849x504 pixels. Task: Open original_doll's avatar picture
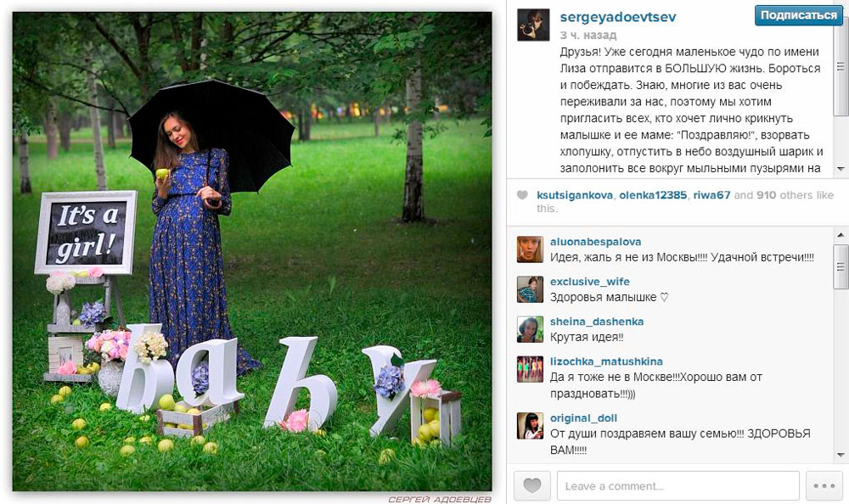pos(530,425)
